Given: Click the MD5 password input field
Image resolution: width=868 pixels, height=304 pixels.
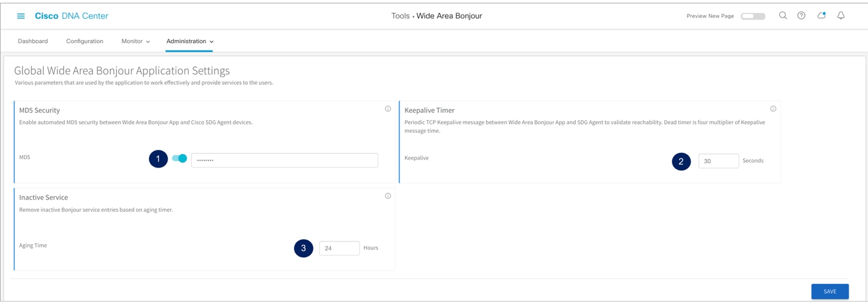Looking at the screenshot, I should pos(284,160).
